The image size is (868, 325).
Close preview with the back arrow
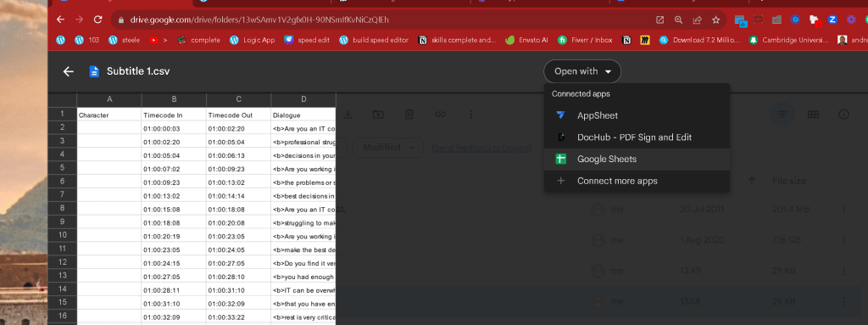[68, 71]
